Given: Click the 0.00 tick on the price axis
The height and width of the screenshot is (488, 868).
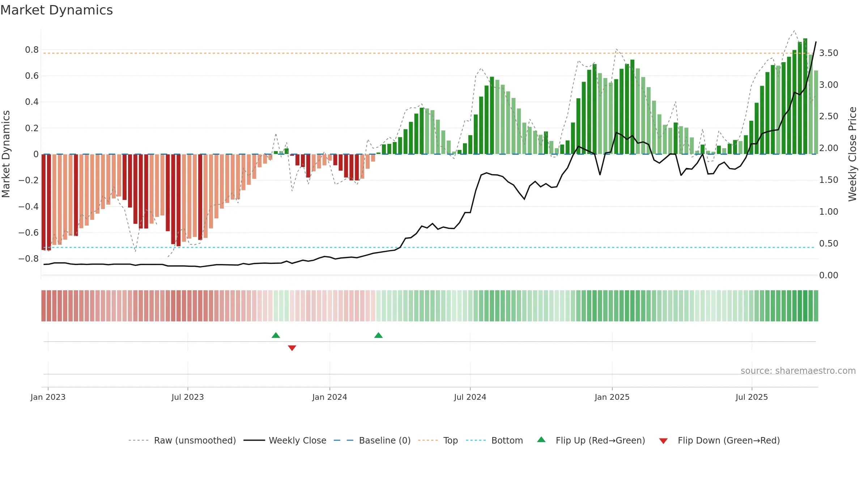Looking at the screenshot, I should tap(829, 275).
